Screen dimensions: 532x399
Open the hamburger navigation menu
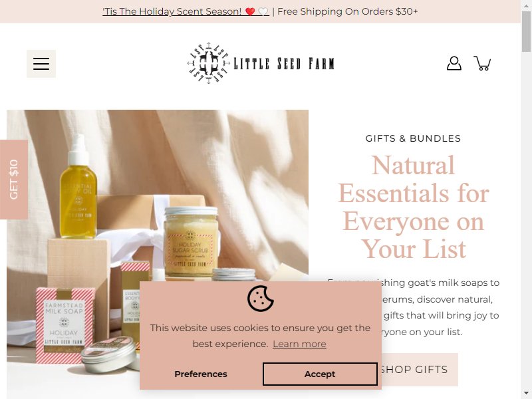[41, 64]
